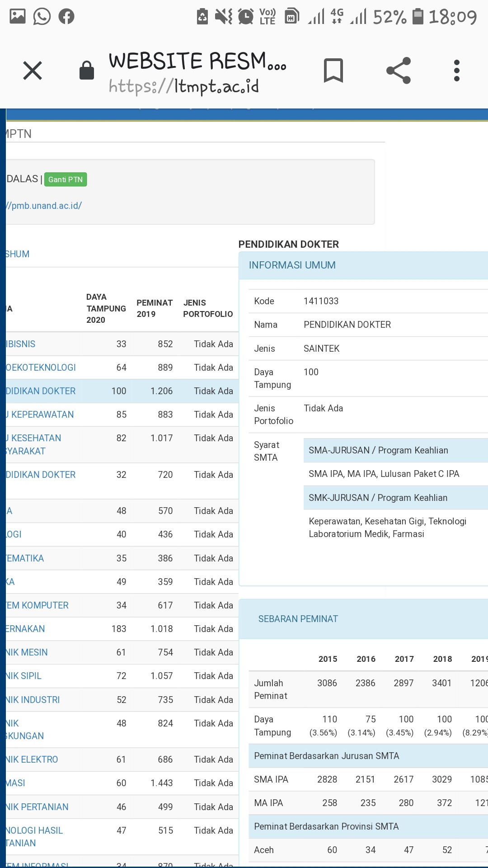The width and height of the screenshot is (488, 868).
Task: Open the NIK ELEKTRO program link
Action: 32,759
